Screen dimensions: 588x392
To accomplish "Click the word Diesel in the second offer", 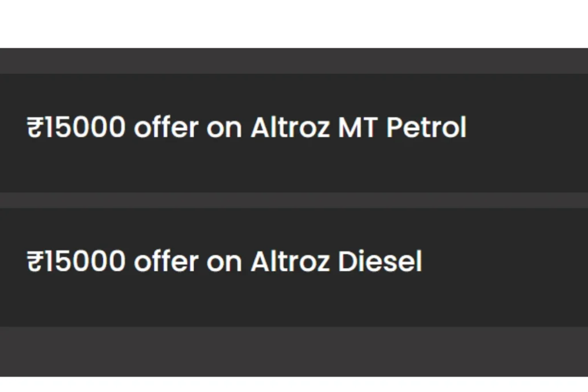I will point(380,261).
